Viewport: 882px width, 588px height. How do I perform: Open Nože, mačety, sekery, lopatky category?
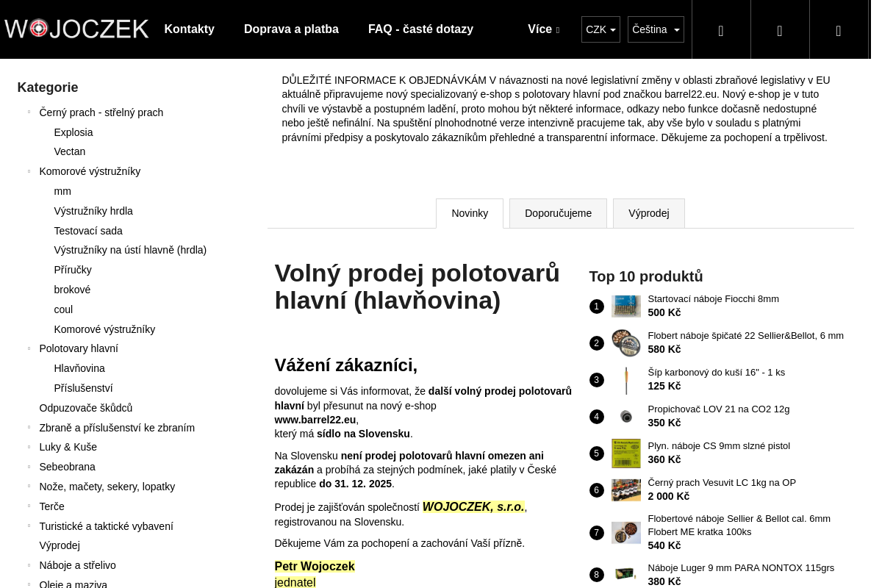[x=107, y=487]
